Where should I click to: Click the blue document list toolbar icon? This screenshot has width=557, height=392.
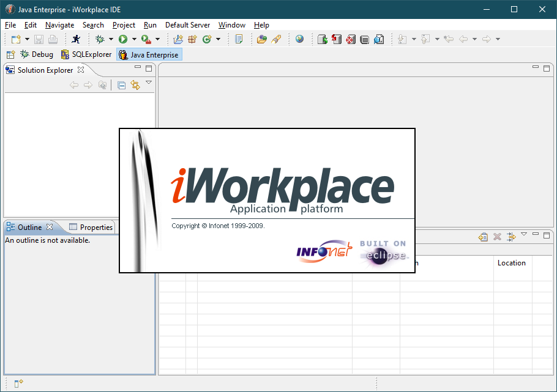239,39
